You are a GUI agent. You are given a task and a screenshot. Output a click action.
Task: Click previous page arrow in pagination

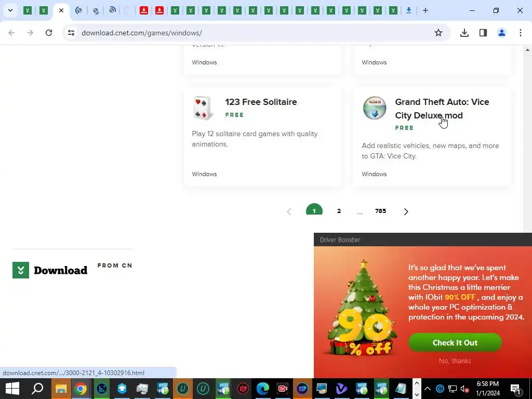[x=289, y=211]
